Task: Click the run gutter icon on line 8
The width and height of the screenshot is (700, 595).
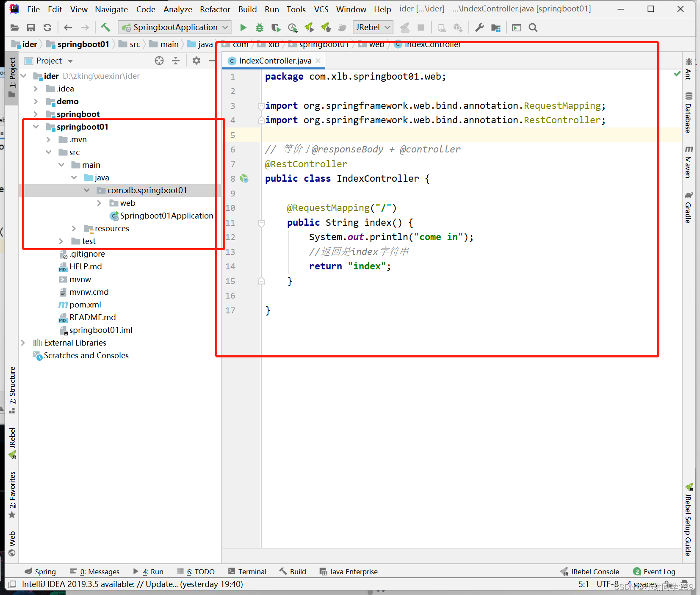Action: click(244, 179)
